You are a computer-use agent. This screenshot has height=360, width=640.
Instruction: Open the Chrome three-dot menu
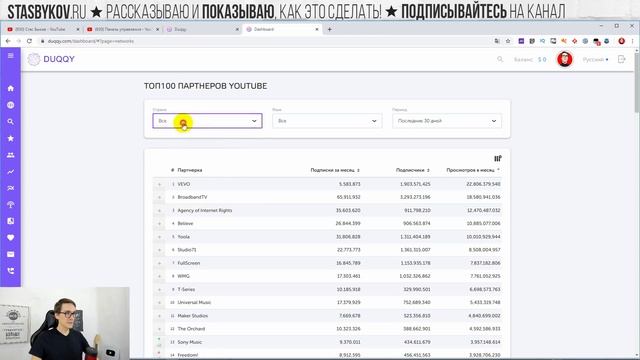pos(633,41)
